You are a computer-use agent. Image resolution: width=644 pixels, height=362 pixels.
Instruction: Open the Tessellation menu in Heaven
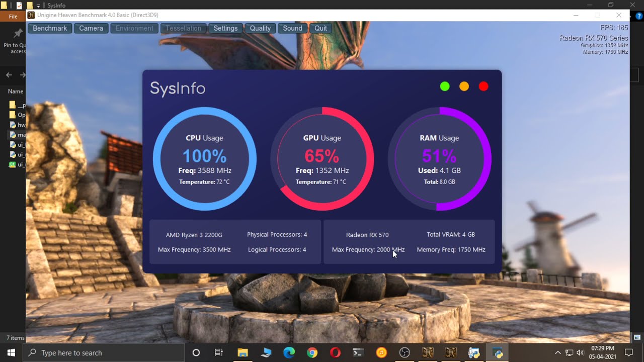coord(184,28)
